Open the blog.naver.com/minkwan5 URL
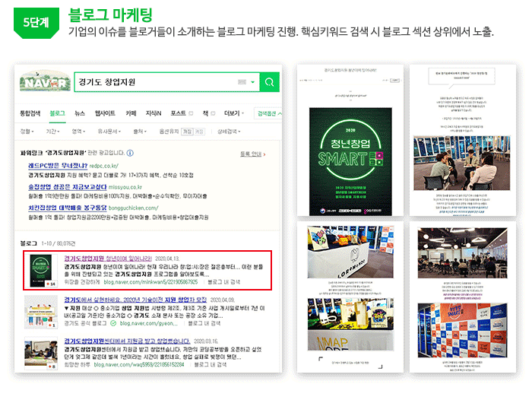 (x=150, y=282)
